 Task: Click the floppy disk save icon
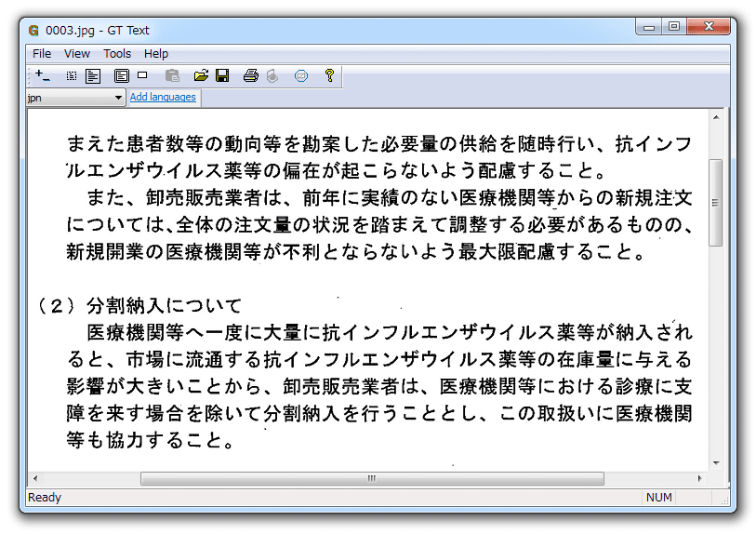(x=222, y=75)
